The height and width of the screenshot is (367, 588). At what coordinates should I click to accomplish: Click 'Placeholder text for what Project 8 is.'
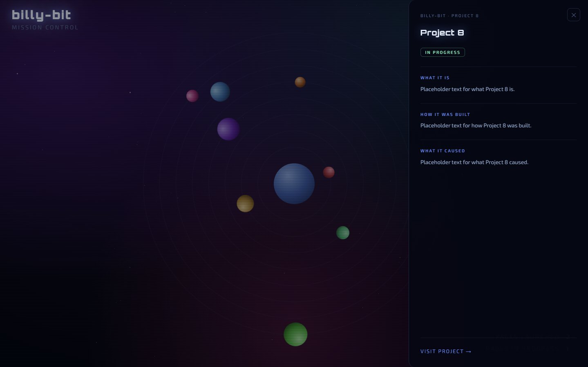(467, 89)
